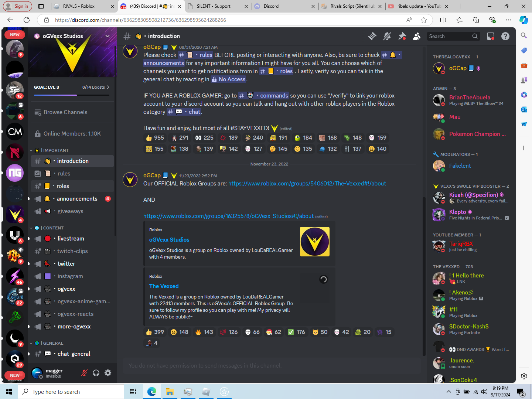Expand oGVexx Studios server dropdown
This screenshot has height=399, width=532.
[x=108, y=36]
